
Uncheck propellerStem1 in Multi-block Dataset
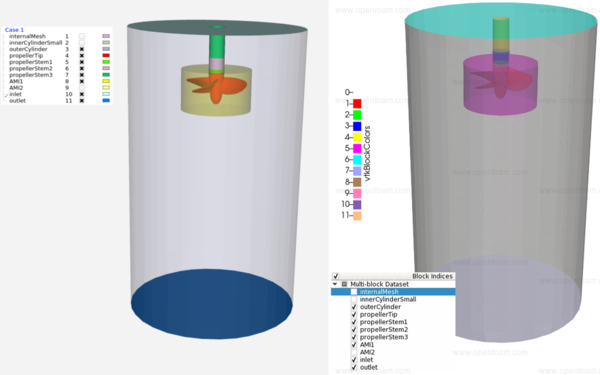coord(354,322)
